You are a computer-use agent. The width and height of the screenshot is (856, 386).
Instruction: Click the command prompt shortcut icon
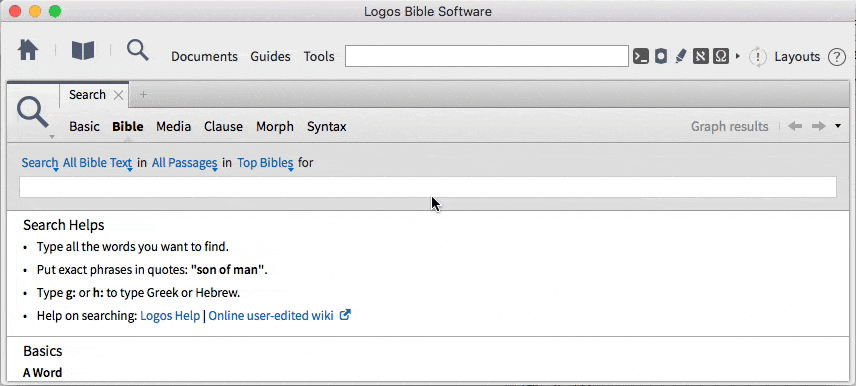[x=641, y=56]
